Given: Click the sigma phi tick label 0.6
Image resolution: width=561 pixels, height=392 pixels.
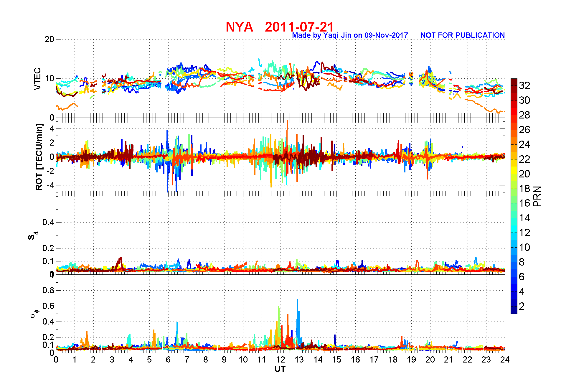Looking at the screenshot, I should point(48,306).
